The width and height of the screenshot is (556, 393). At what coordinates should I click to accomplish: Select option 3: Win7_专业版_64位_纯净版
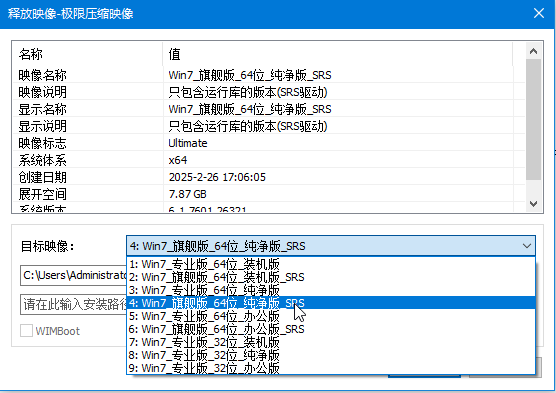[330, 290]
